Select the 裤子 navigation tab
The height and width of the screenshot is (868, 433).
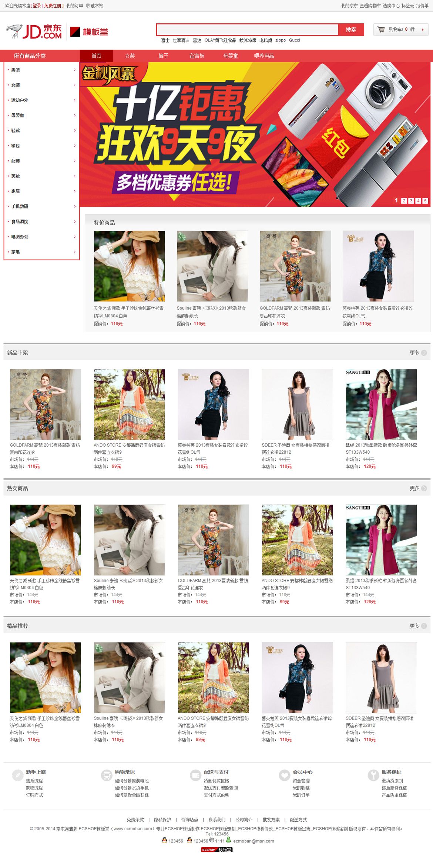coord(164,56)
